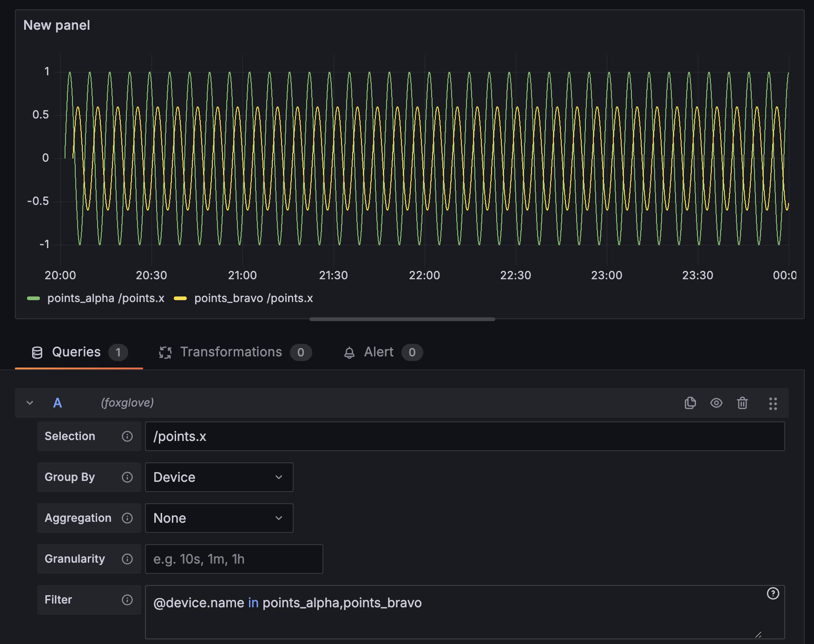The image size is (814, 644).
Task: Delete query A with trash icon
Action: (742, 403)
